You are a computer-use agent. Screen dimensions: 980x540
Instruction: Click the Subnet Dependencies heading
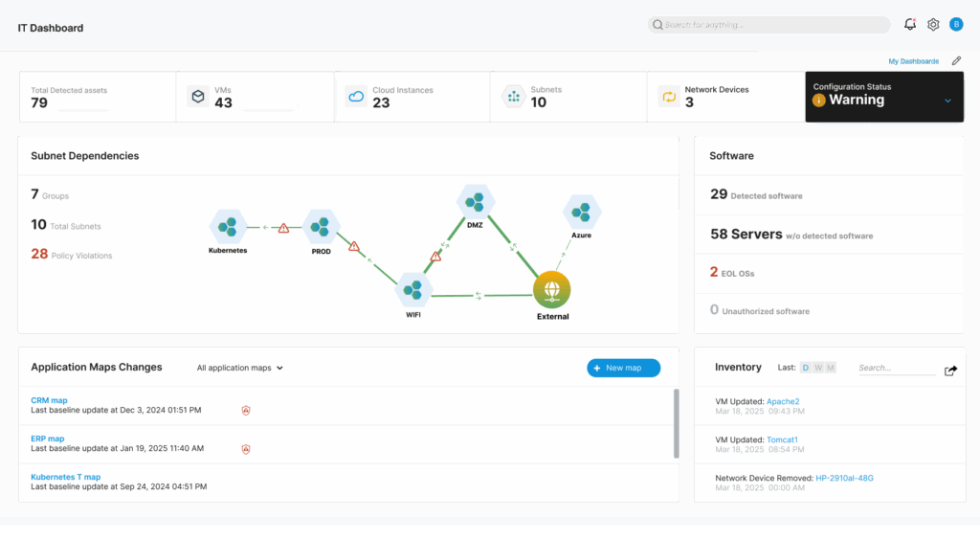click(85, 156)
